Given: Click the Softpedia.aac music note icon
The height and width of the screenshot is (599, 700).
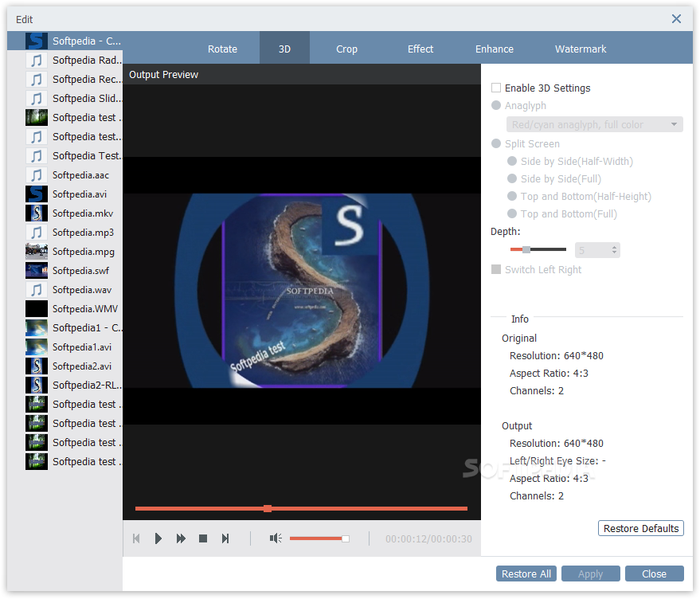Looking at the screenshot, I should click(37, 175).
